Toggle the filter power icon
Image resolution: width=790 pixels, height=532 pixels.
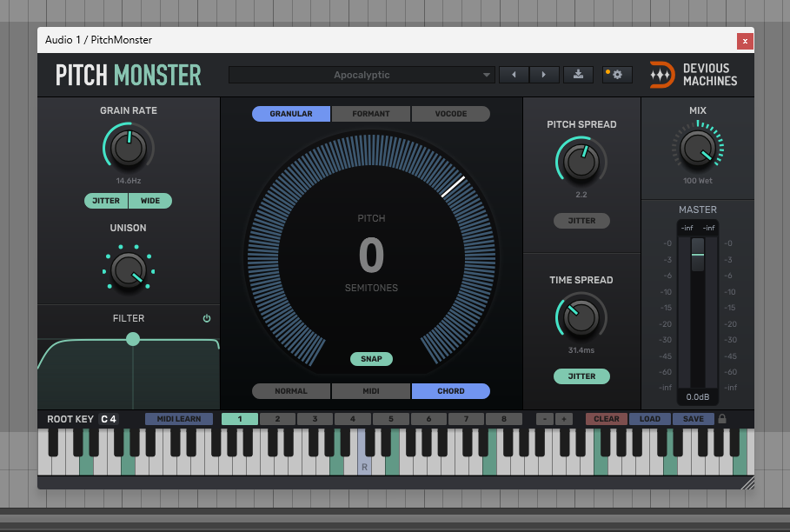tap(207, 318)
